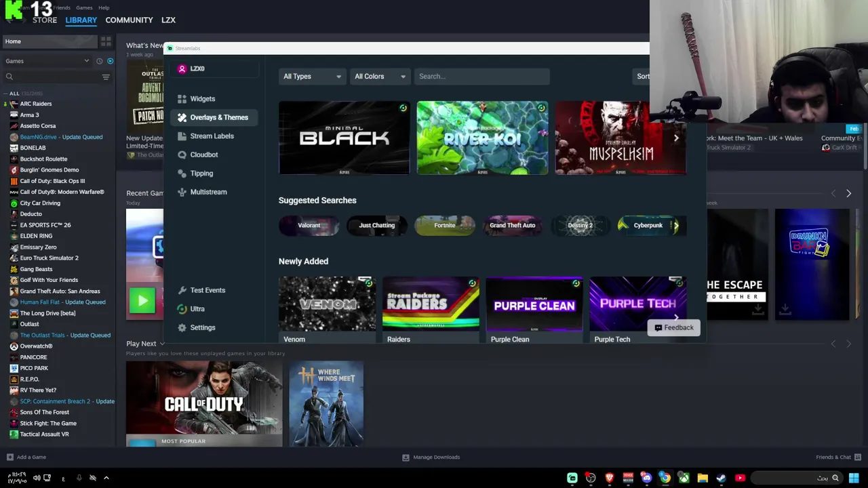868x488 pixels.
Task: Open Steam STORE tab
Action: 45,20
